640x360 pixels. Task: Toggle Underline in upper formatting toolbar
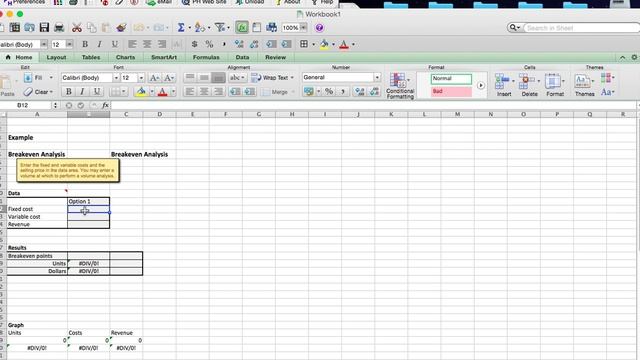pos(115,44)
